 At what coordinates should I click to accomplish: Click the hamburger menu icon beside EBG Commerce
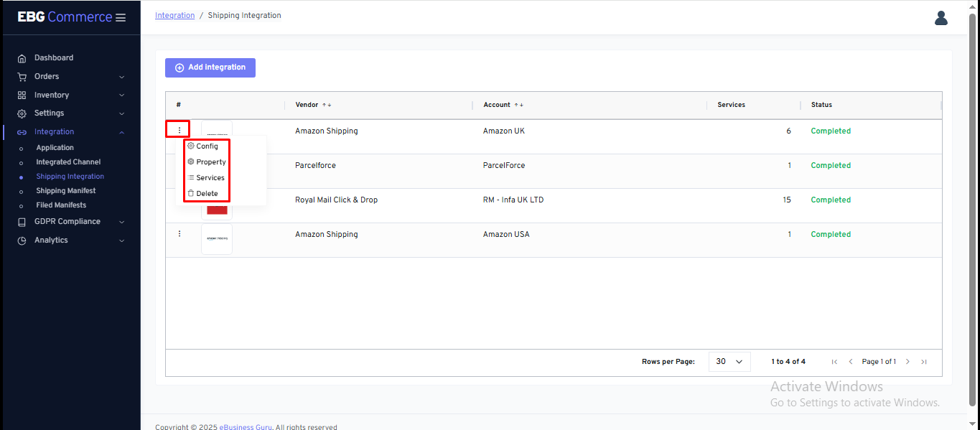pyautogui.click(x=121, y=17)
